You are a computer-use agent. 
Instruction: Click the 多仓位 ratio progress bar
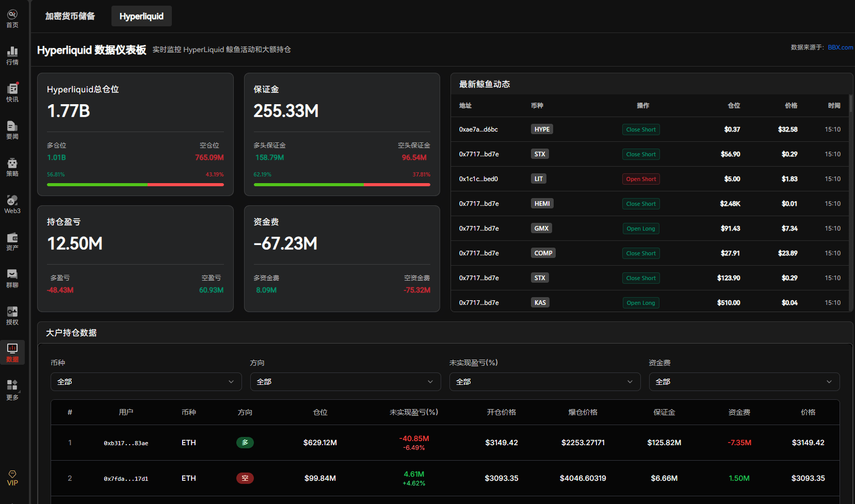[x=97, y=185]
